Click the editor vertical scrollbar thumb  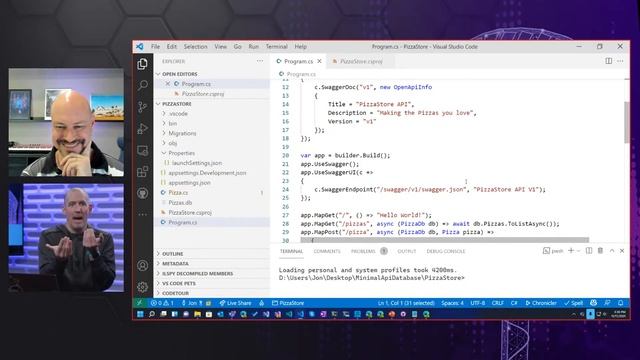(627, 122)
